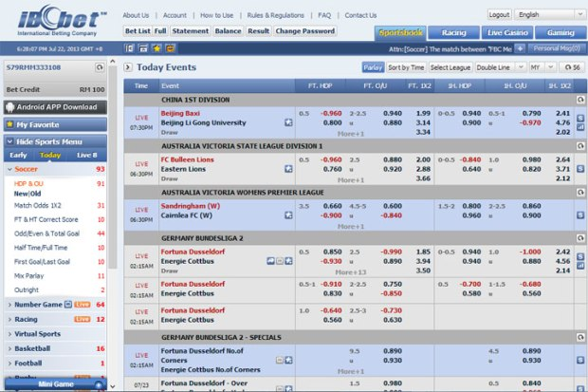588x392 pixels.
Task: Toggle Sort by Time ordering
Action: 406,67
